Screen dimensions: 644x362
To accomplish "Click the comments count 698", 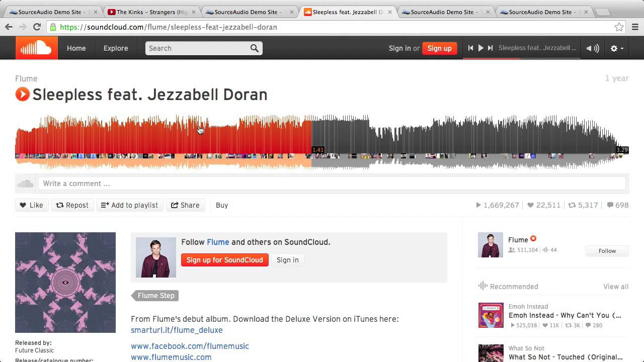I will pyautogui.click(x=618, y=205).
